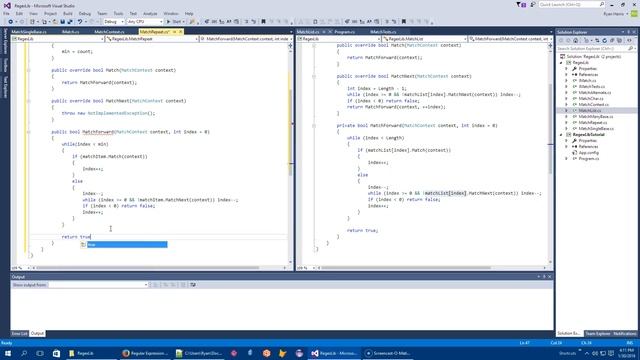Open the RegexLib.MatchList class dropdown
This screenshot has height=360, width=640.
click(424, 39)
